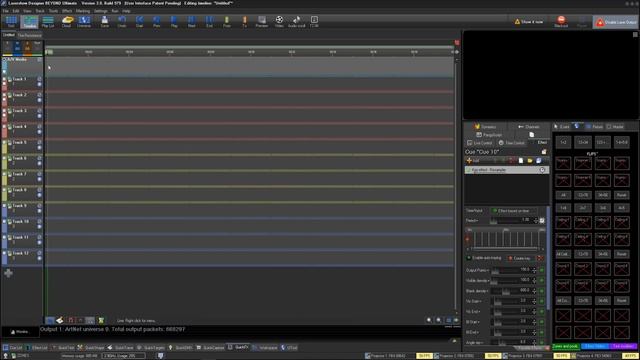Switch to the Effect tab
Viewport: 640px width, 360px height.
point(542,142)
